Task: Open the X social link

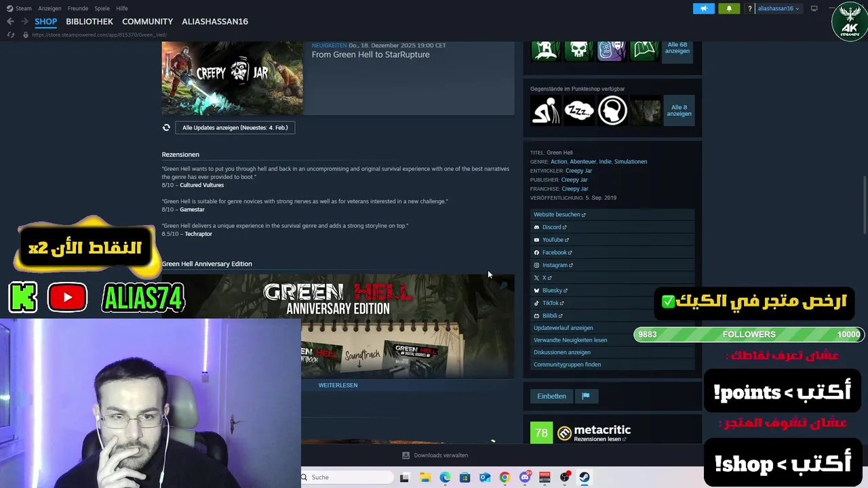Action: tap(547, 278)
